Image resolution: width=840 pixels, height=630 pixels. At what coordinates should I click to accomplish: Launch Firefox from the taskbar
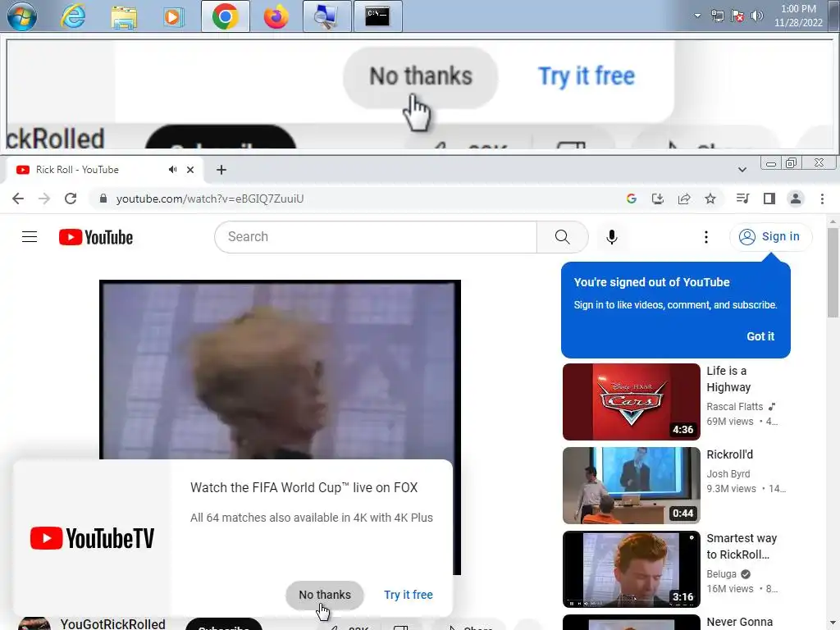point(276,16)
